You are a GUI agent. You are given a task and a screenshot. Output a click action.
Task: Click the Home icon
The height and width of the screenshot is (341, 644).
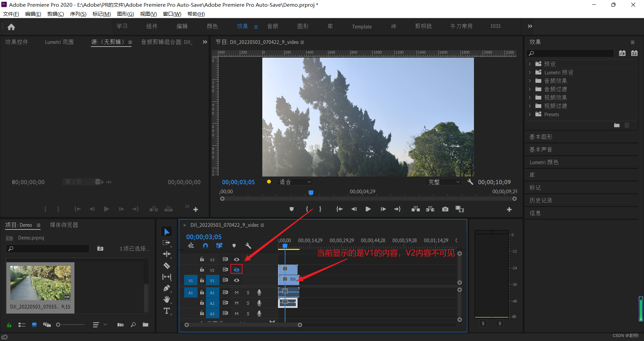click(x=11, y=27)
